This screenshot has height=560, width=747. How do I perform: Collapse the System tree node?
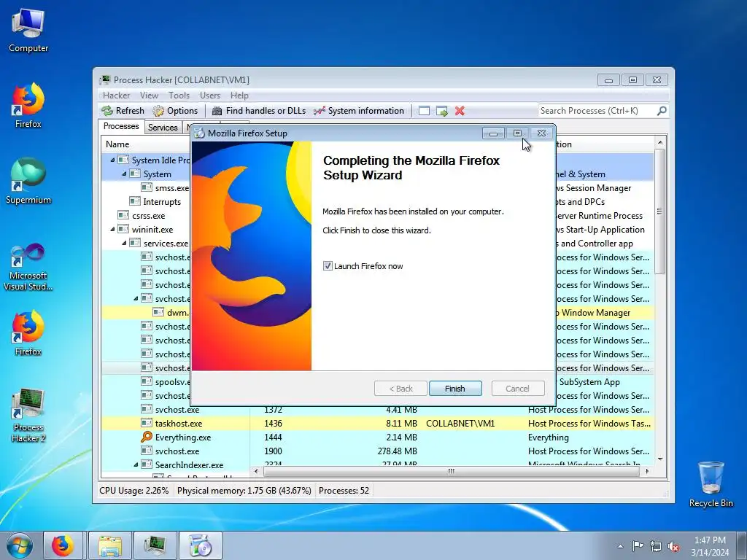click(x=124, y=174)
